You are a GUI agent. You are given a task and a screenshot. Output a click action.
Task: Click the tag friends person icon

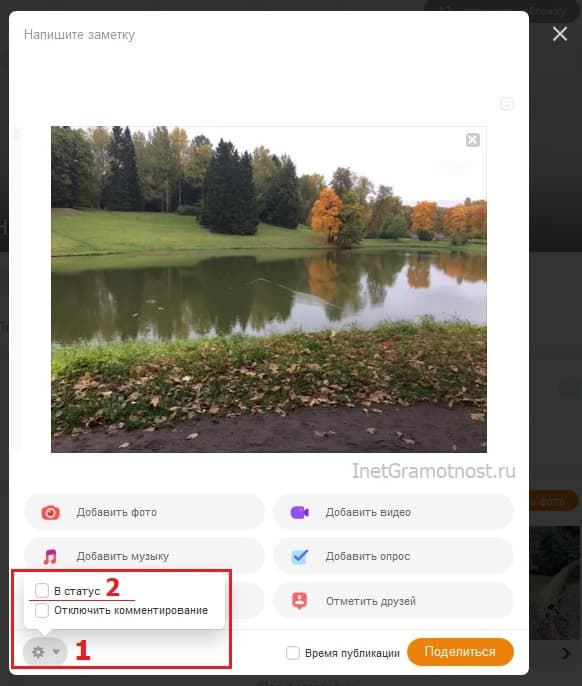[x=299, y=601]
